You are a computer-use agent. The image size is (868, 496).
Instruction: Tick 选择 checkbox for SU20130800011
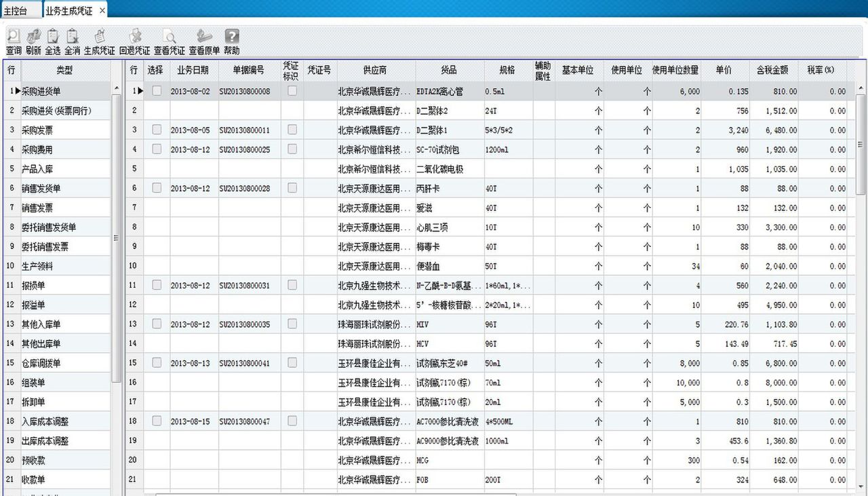[x=157, y=129]
